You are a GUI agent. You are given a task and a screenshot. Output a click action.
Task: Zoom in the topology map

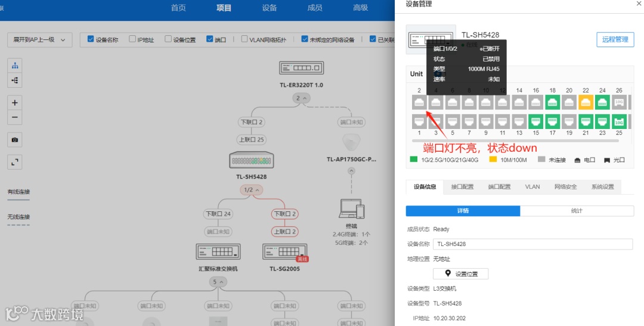coord(15,103)
